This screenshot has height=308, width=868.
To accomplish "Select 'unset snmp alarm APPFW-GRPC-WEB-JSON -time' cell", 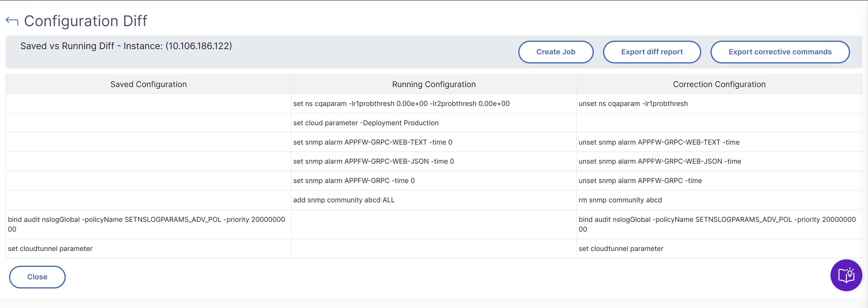I will [x=719, y=161].
